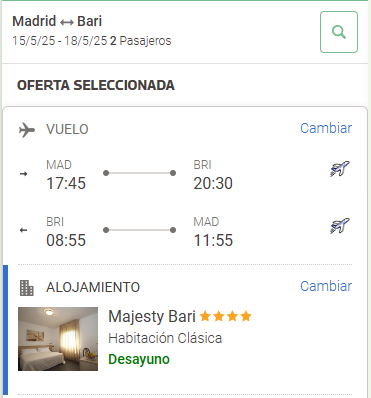Screen dimensions: 371x398
Task: Click the building icon beside ALOJAMIENTO
Action: click(27, 288)
